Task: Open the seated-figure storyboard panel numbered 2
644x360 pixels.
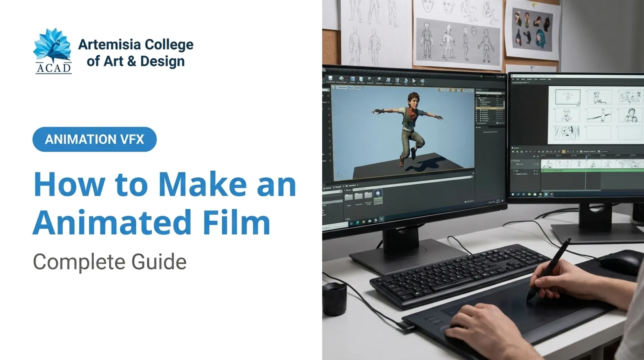Action: pos(599,97)
